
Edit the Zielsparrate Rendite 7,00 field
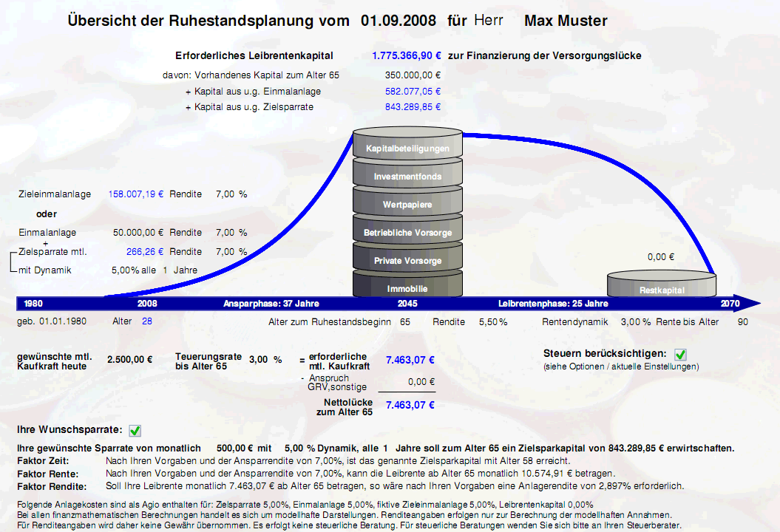click(225, 251)
